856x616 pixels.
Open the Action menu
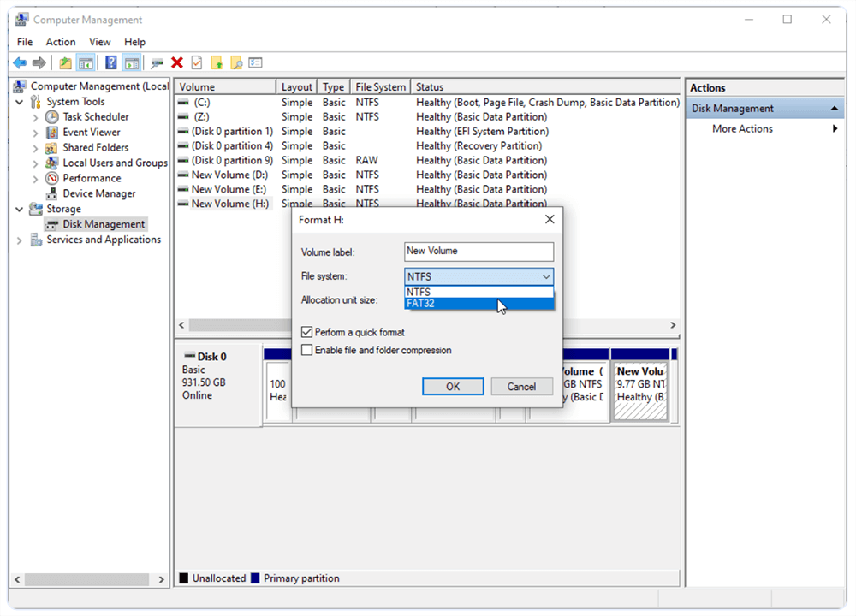point(60,41)
